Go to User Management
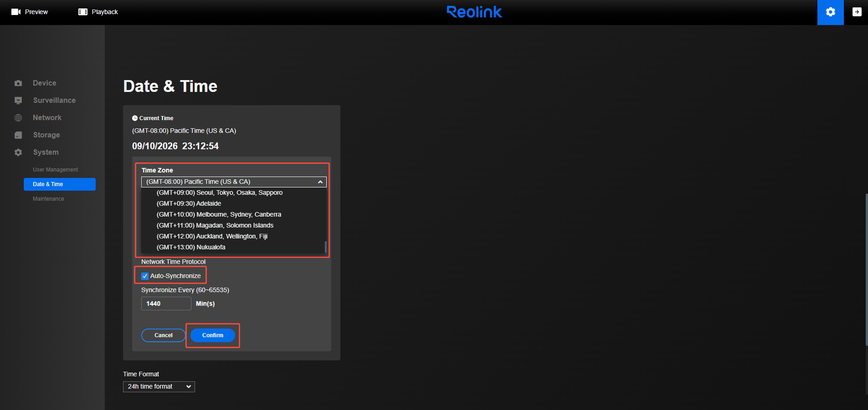The height and width of the screenshot is (410, 868). coord(55,170)
